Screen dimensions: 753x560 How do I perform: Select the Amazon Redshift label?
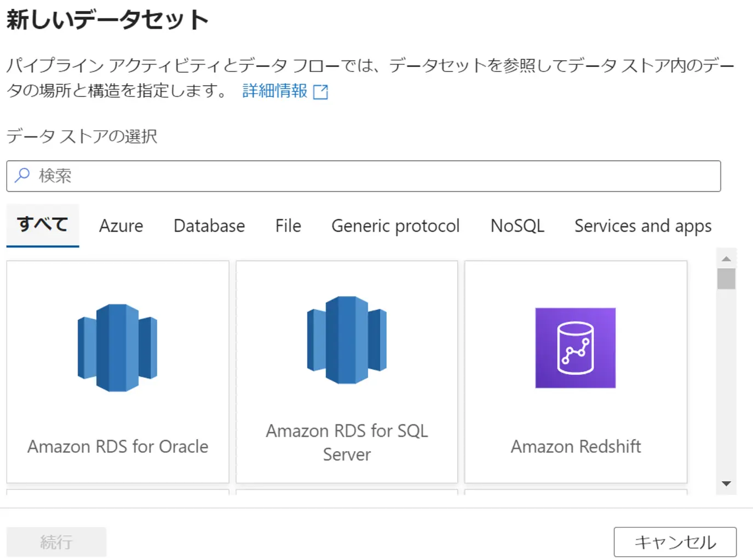pos(576,446)
